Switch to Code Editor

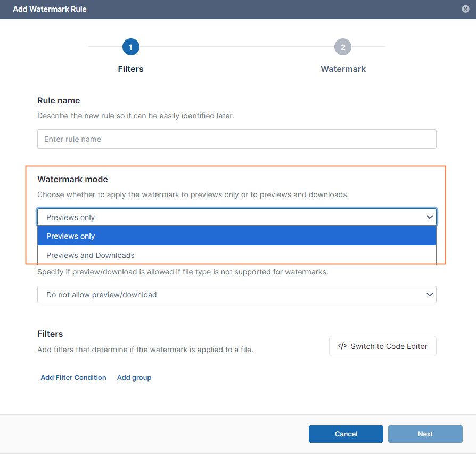point(383,346)
